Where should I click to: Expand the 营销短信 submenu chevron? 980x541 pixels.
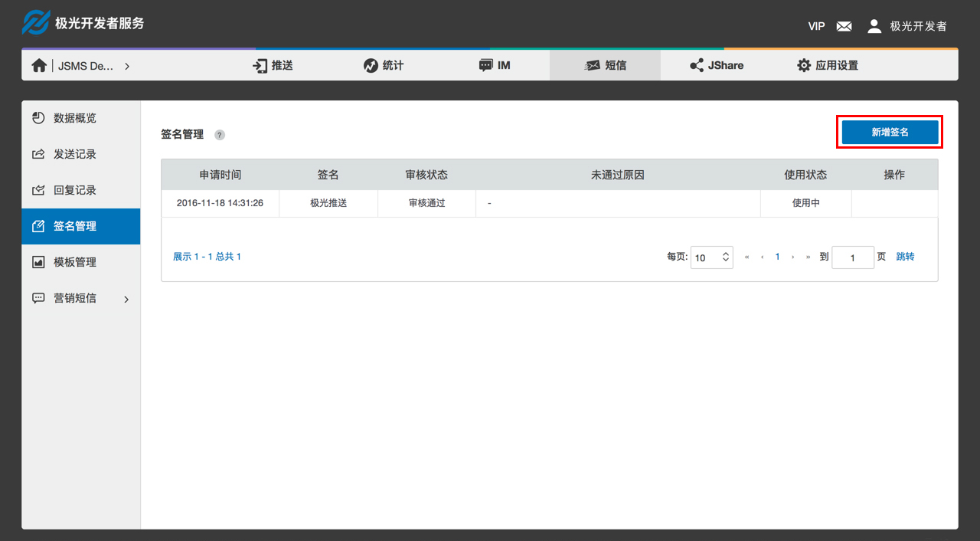point(126,299)
